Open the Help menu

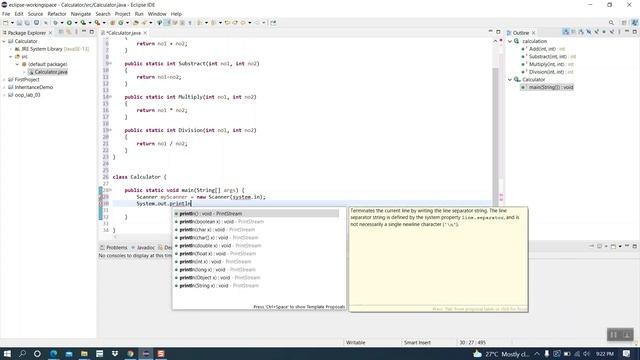point(176,14)
